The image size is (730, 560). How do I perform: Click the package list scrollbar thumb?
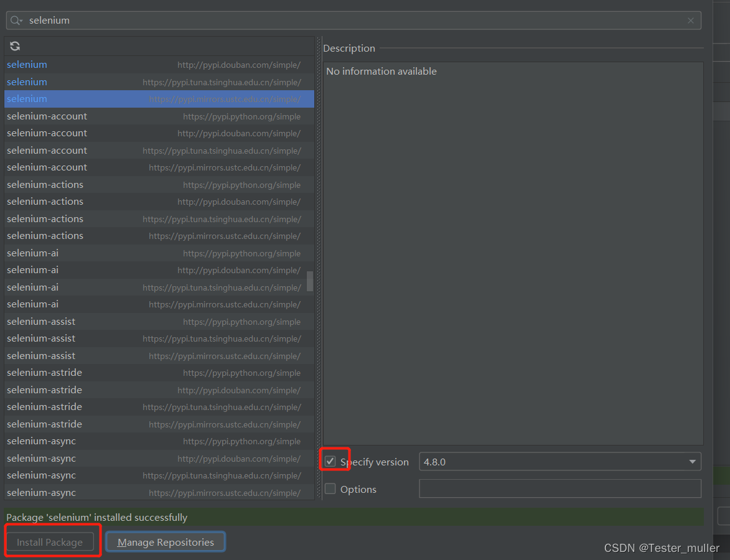click(x=310, y=281)
